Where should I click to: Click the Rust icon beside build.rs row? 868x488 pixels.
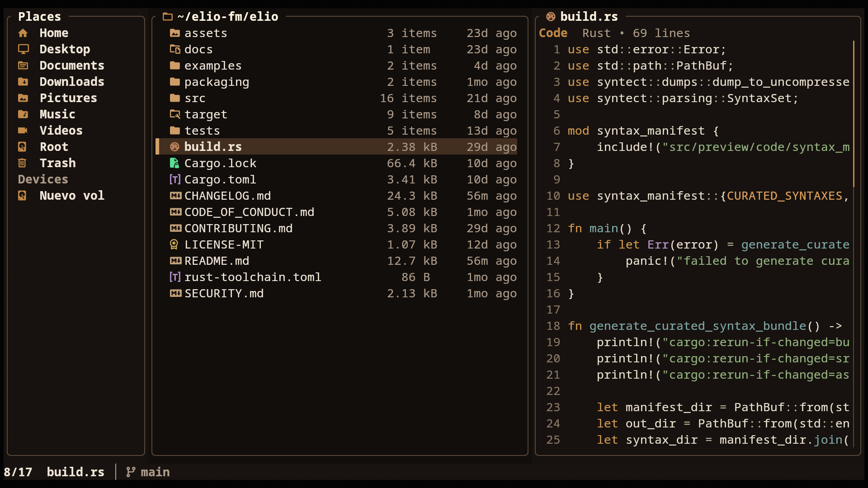pyautogui.click(x=175, y=147)
